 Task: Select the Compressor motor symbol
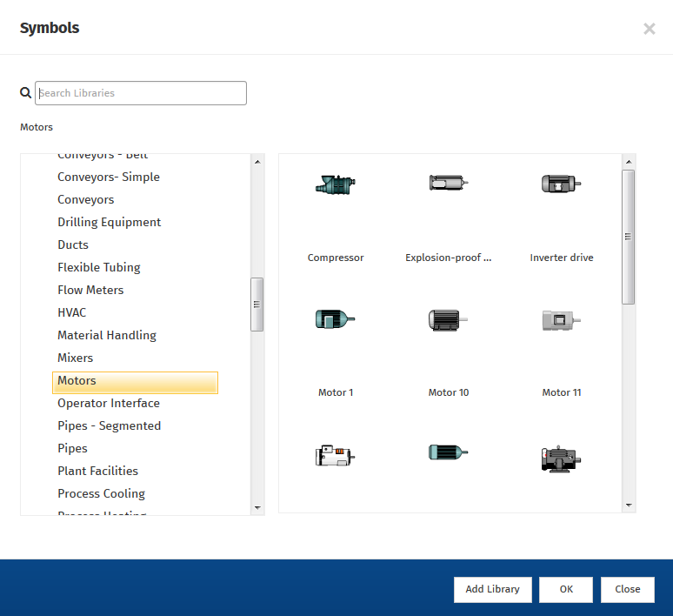click(335, 184)
